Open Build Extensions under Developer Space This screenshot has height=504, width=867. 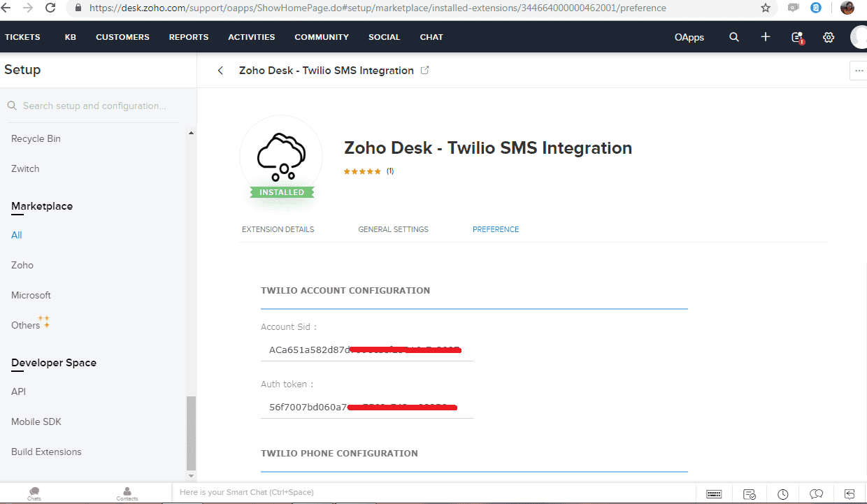coord(46,452)
